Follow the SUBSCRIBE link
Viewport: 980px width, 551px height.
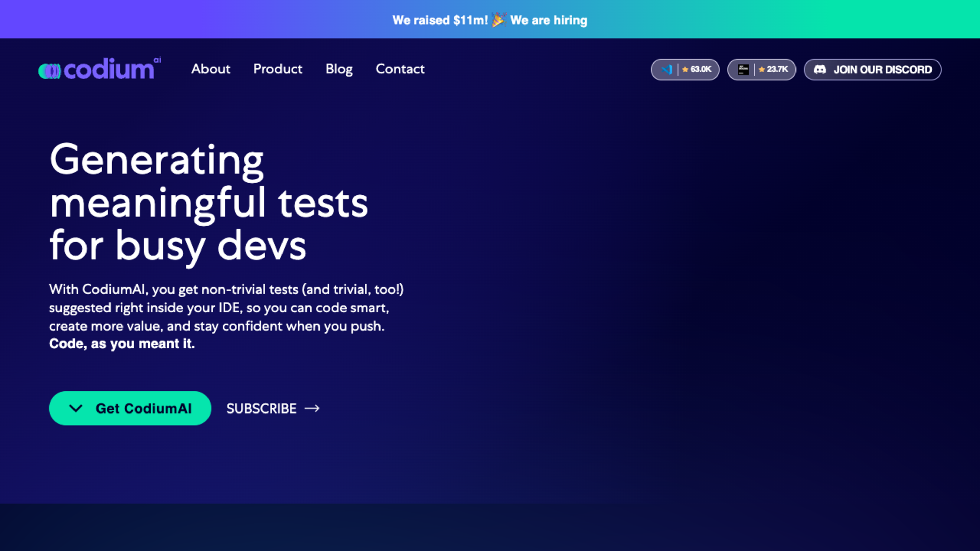pyautogui.click(x=273, y=408)
